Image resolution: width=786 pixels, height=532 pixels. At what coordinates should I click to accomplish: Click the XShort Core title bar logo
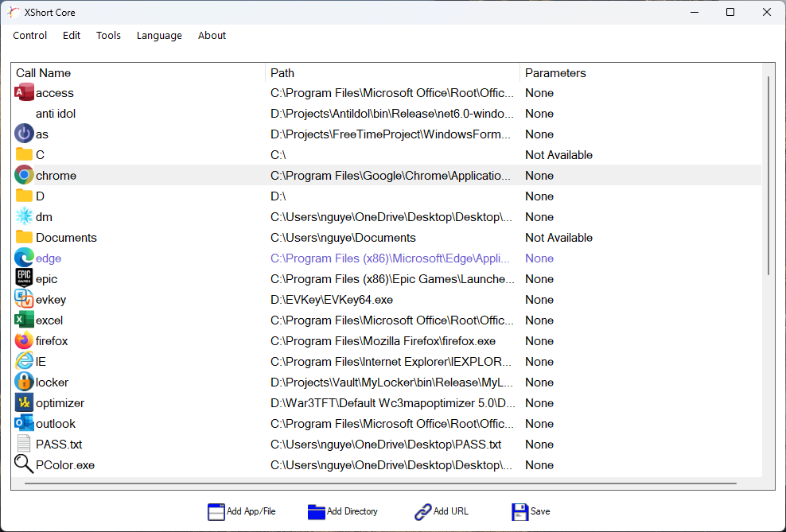(14, 13)
